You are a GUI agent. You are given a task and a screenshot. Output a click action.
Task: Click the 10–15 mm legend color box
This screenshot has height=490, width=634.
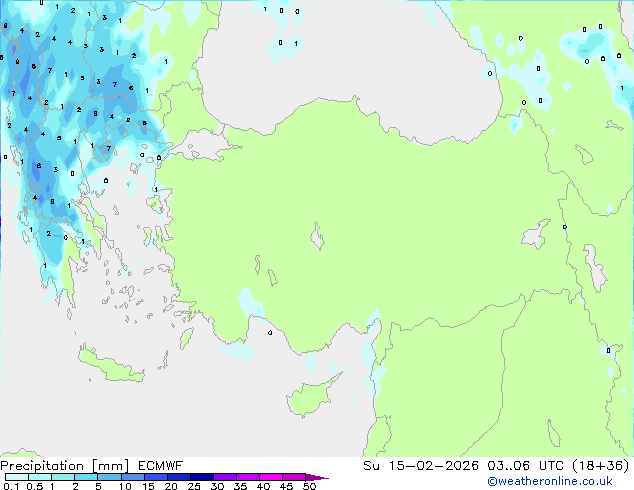(132, 477)
